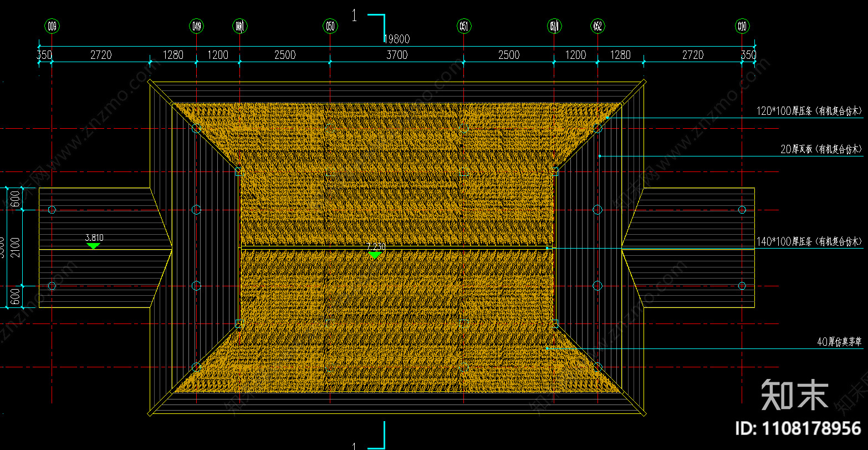Select grid axis bubble 052
Image resolution: width=868 pixels, height=450 pixels.
click(x=598, y=26)
